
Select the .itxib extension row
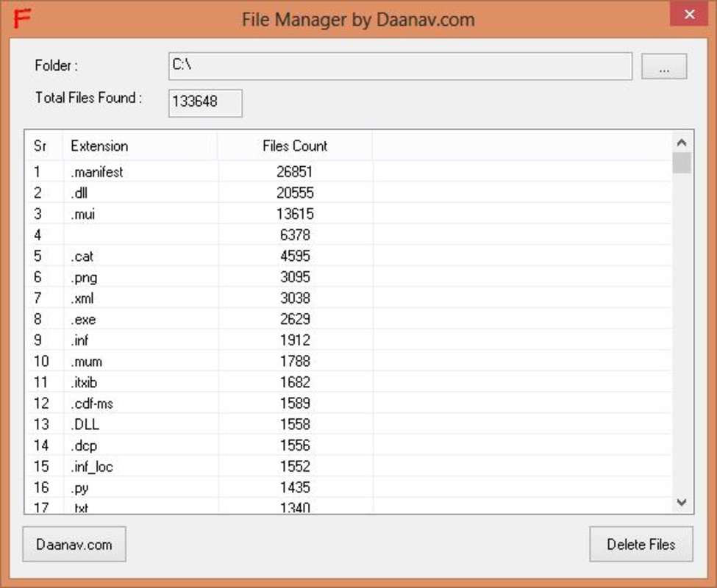[349, 382]
